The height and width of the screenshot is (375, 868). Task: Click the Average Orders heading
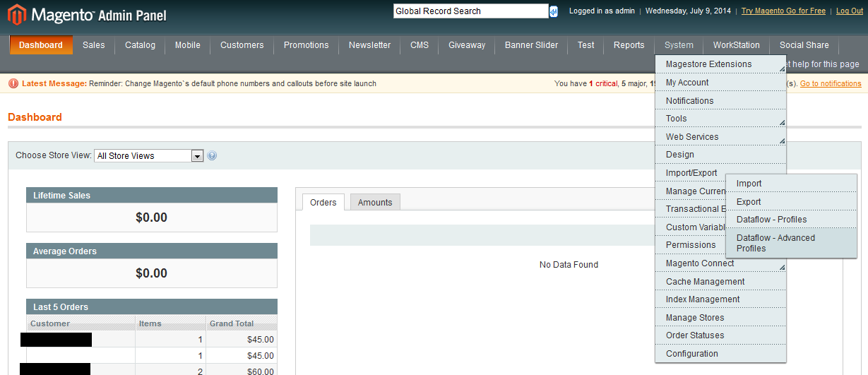click(x=152, y=251)
